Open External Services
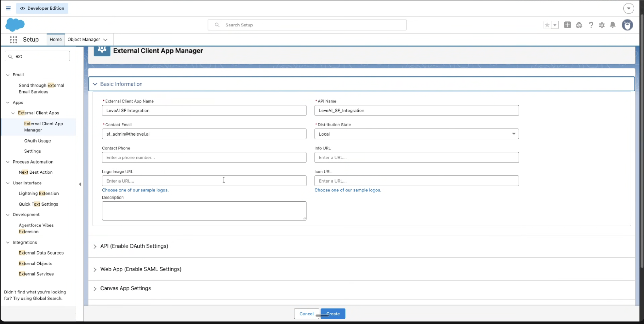This screenshot has height=324, width=644. point(36,274)
